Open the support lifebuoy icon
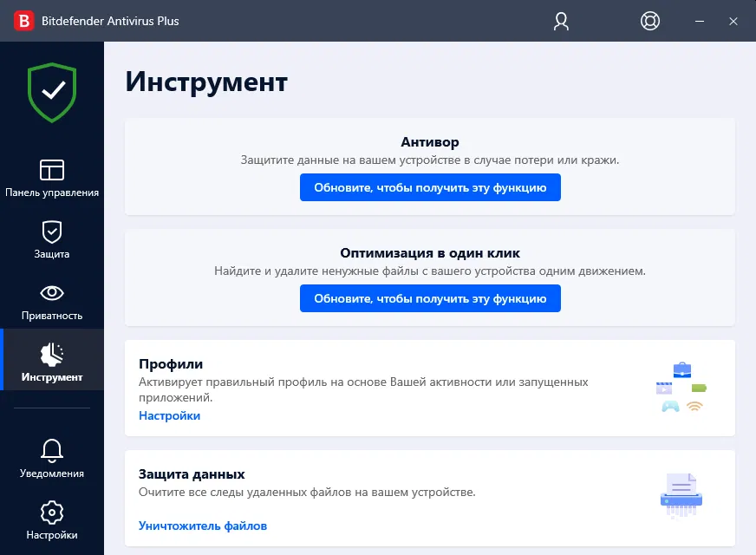756x555 pixels. (x=650, y=21)
